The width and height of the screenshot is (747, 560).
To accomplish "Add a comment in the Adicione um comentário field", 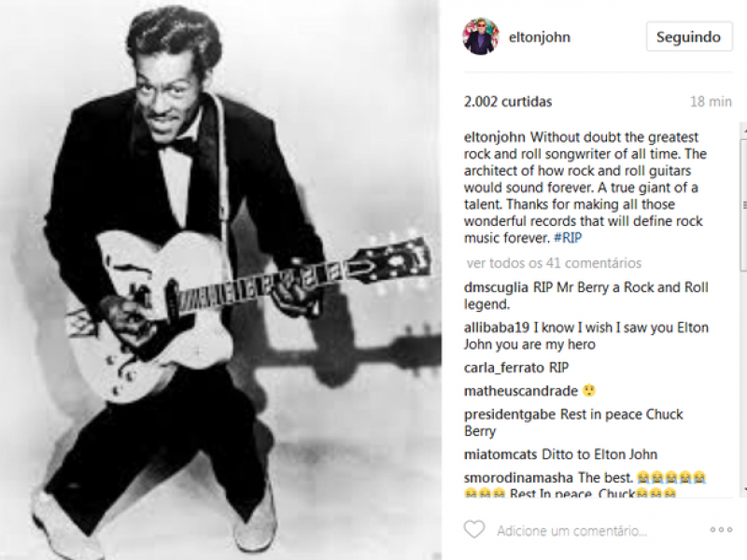I will tap(571, 530).
